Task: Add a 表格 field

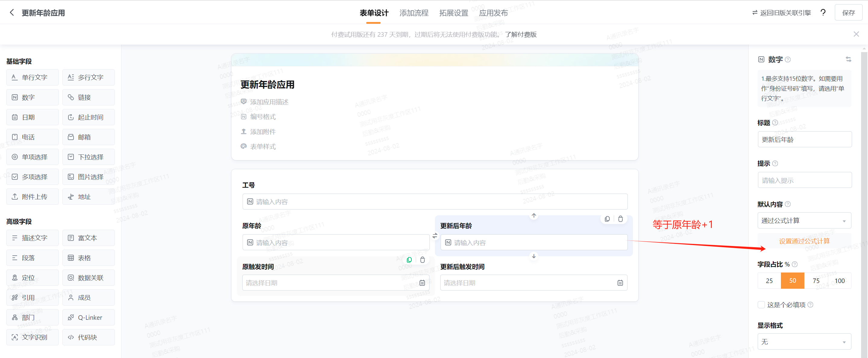Action: click(x=89, y=258)
